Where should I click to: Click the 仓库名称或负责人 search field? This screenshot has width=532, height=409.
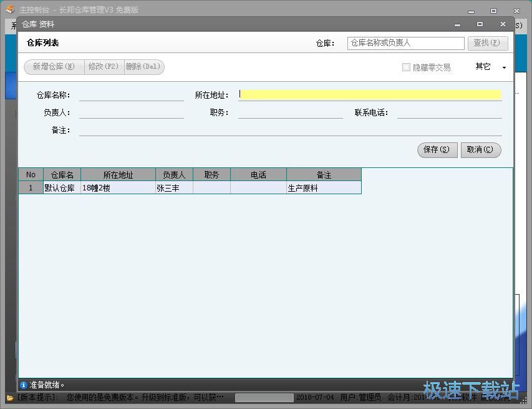(x=404, y=42)
